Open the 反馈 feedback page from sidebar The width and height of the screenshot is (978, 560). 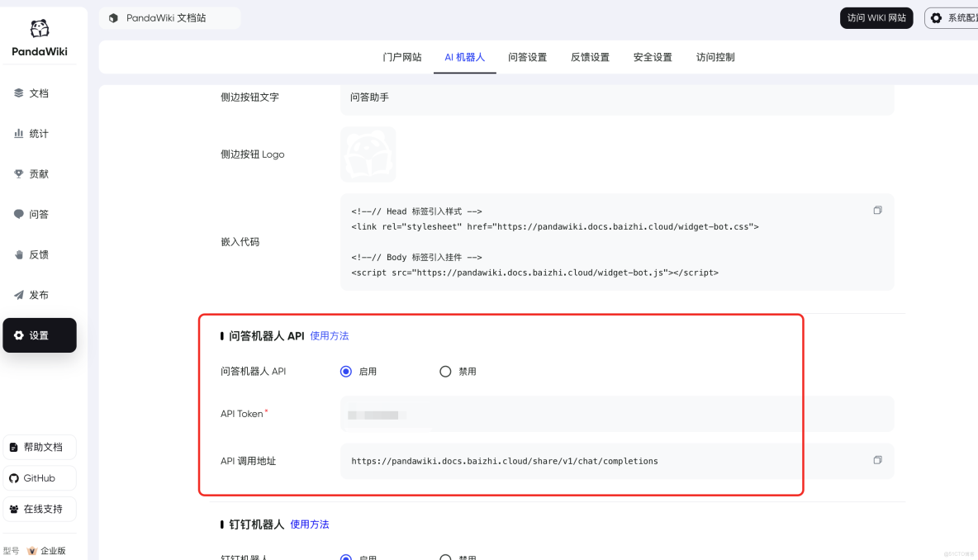(38, 254)
